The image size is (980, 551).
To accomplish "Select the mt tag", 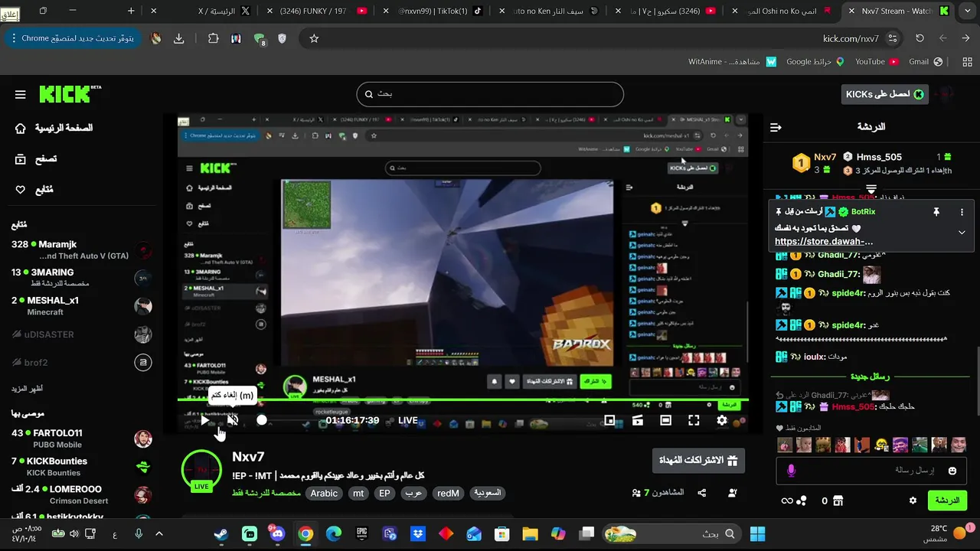I will (x=358, y=494).
